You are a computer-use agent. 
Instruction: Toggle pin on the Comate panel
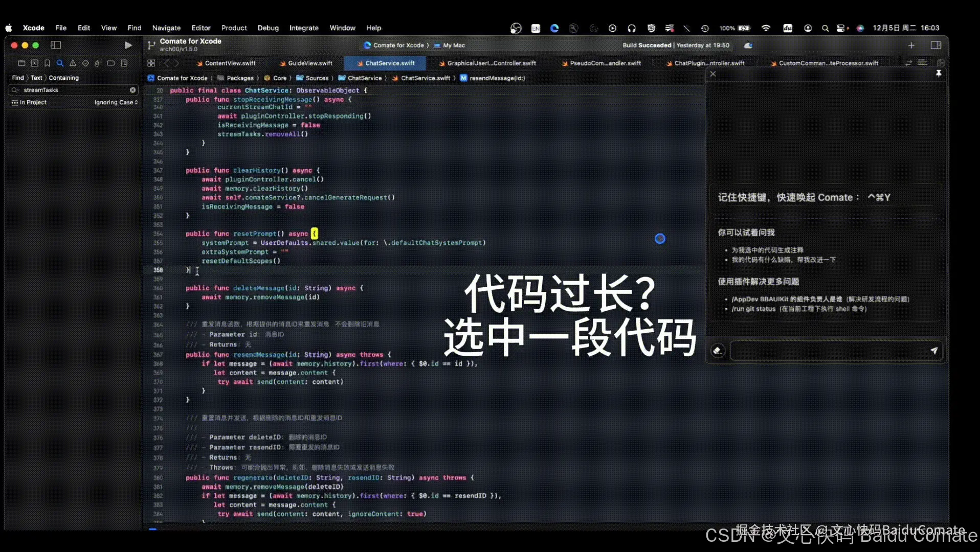[939, 74]
